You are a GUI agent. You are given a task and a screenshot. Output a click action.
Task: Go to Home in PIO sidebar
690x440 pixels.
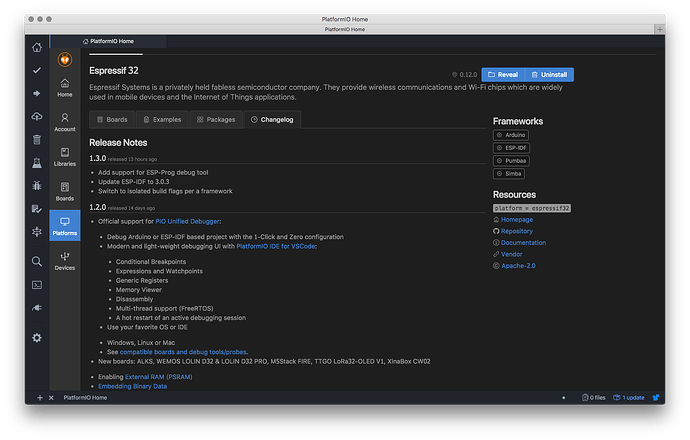pos(65,88)
